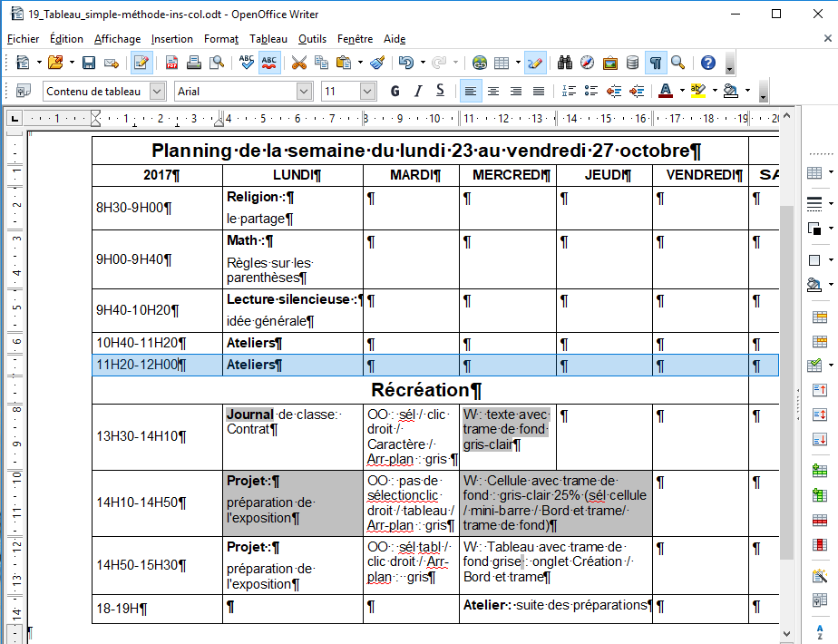Decrease indent on formatting toolbar

click(x=614, y=91)
